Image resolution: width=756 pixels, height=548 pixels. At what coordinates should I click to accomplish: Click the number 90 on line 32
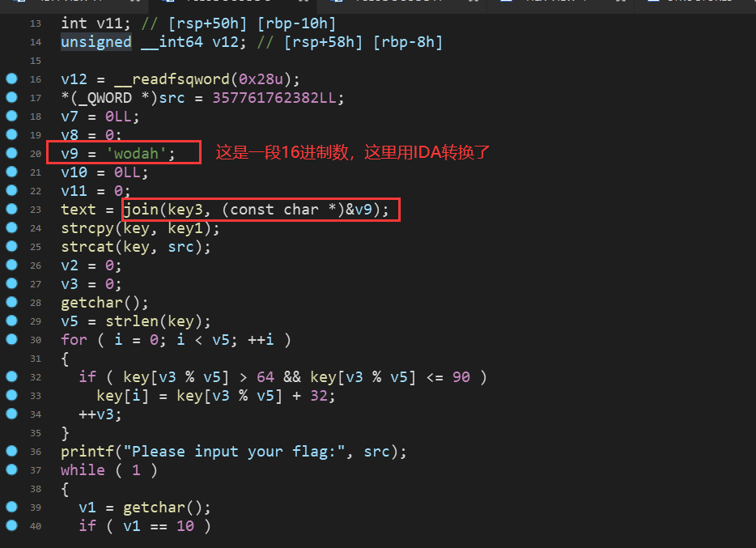[x=461, y=377]
